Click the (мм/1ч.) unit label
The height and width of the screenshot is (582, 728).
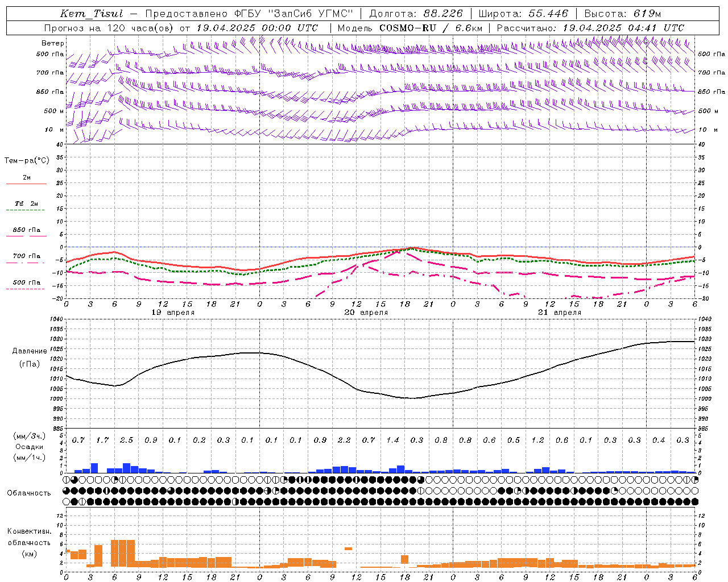(29, 457)
